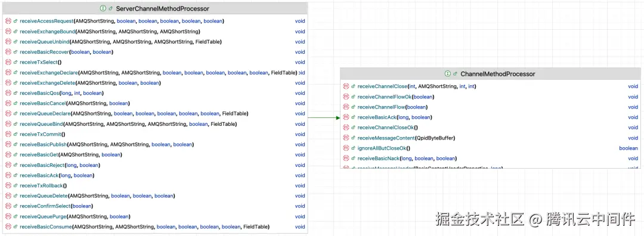Select the receiveBasicRecover method name
The width and height of the screenshot is (644, 236).
pos(44,52)
